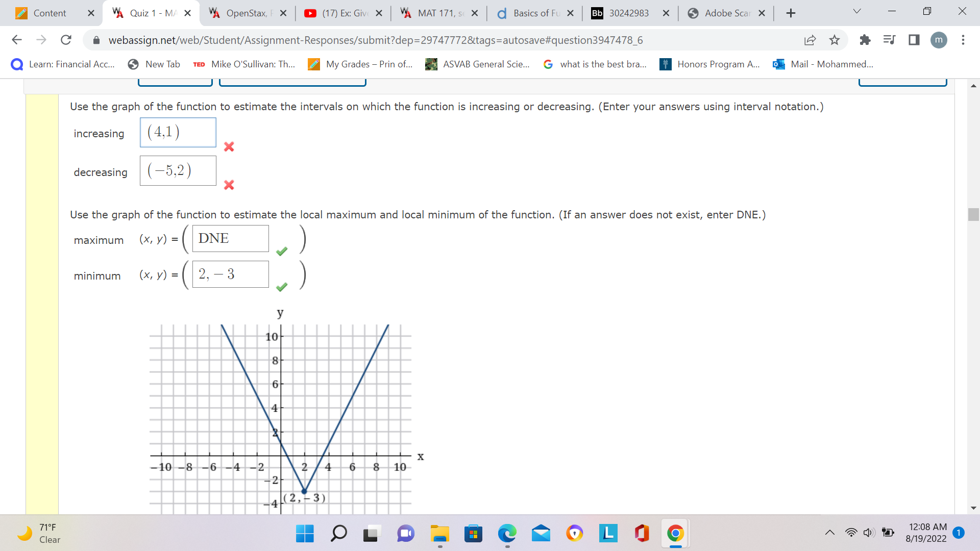Open the browser Extensions puzzle icon
This screenshot has height=551, width=980.
865,40
